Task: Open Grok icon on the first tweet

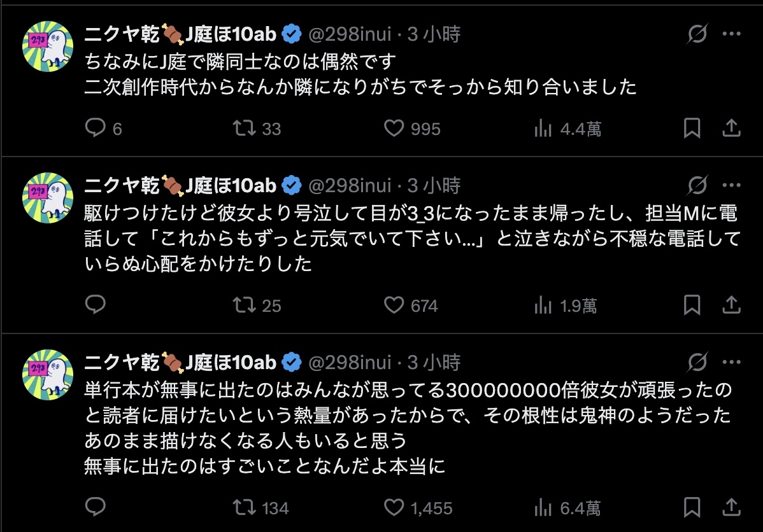Action: point(697,34)
